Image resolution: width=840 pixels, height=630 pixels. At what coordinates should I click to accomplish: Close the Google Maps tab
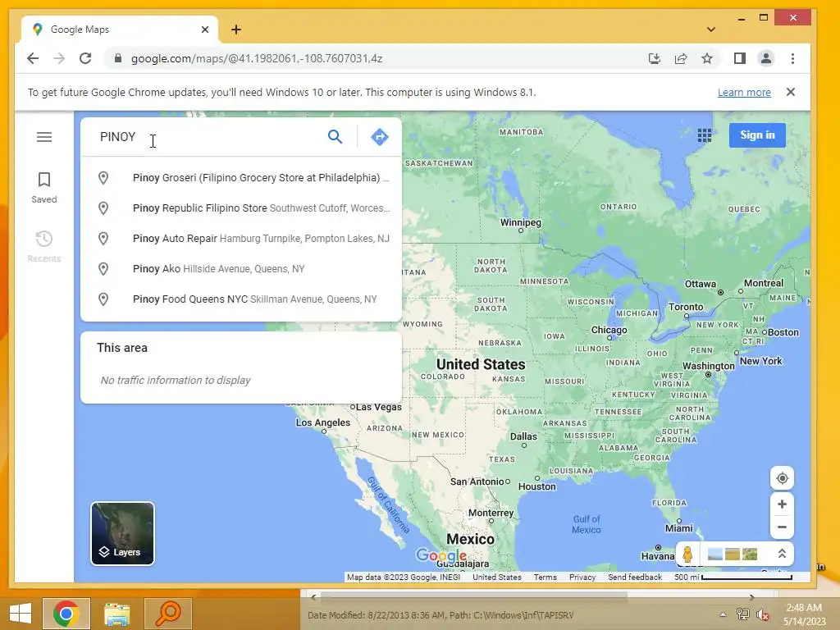tap(204, 30)
